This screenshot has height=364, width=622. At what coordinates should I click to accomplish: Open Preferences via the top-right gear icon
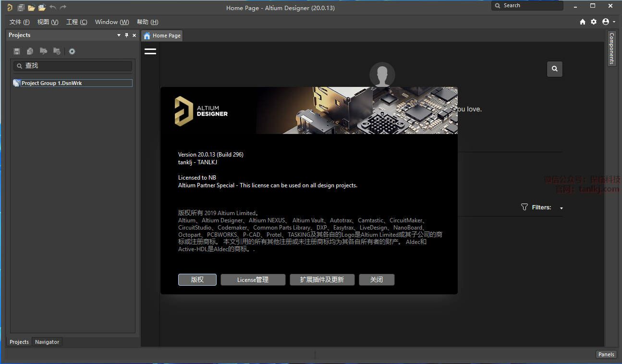click(594, 22)
